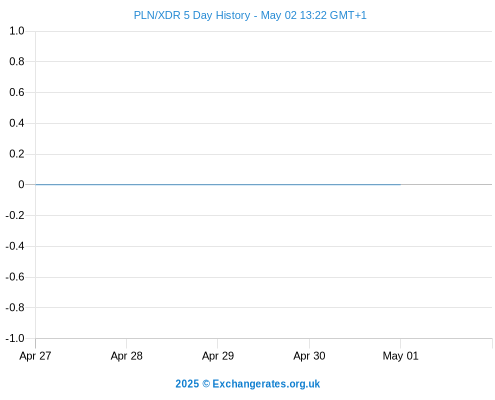Click the chart title PLN/XDR 5 Day History
Screen dimensions: 495x400
[192, 15]
